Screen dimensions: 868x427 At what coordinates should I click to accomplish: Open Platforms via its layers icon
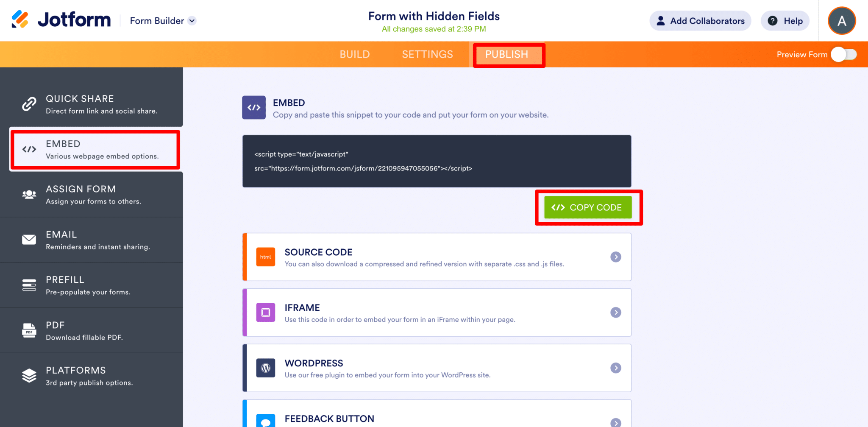[x=29, y=376]
